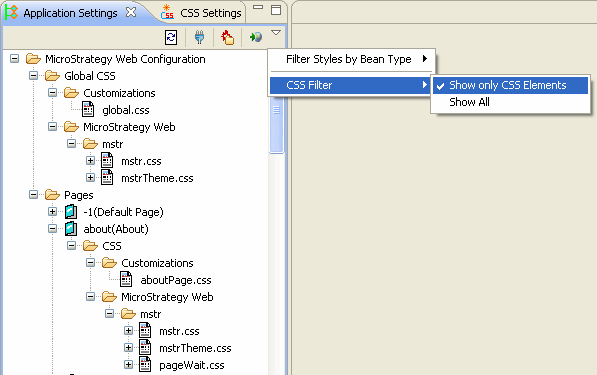Expand the mstrTheme.css node under Global CSS
This screenshot has width=597, height=375.
coord(90,177)
